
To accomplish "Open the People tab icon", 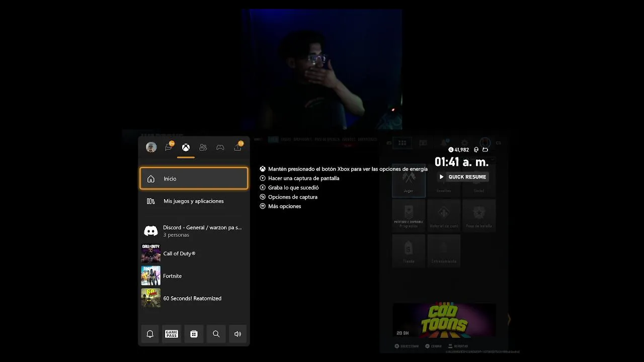I will 203,147.
